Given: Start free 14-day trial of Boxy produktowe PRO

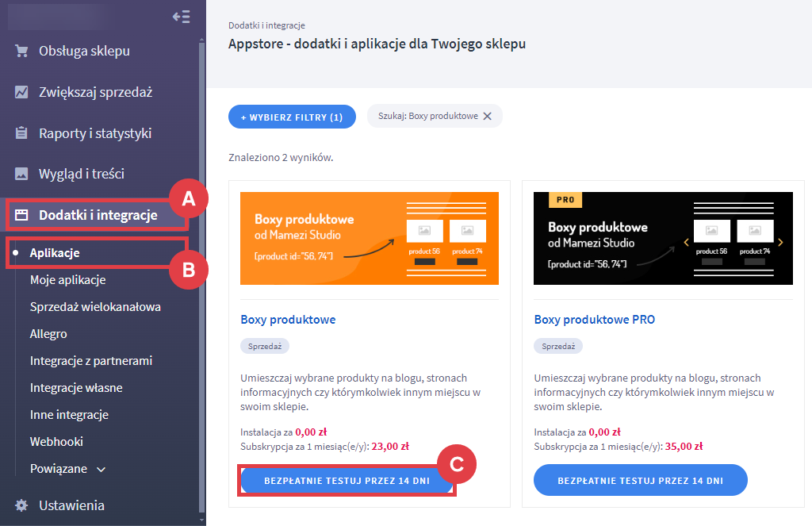Looking at the screenshot, I should pyautogui.click(x=640, y=480).
